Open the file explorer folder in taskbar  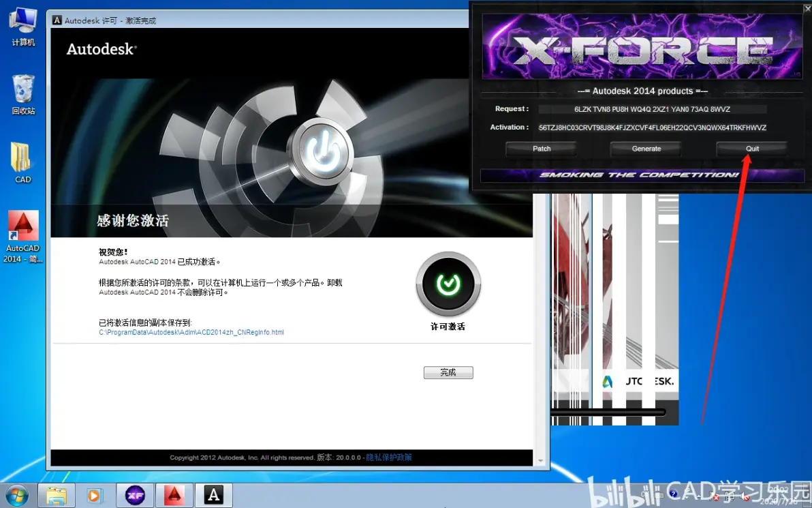[57, 496]
